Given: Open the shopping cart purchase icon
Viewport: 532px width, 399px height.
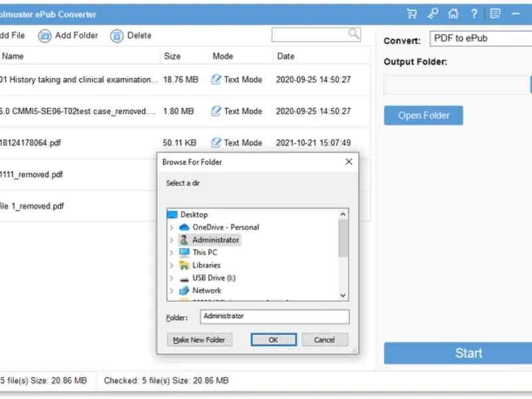Looking at the screenshot, I should pyautogui.click(x=412, y=14).
